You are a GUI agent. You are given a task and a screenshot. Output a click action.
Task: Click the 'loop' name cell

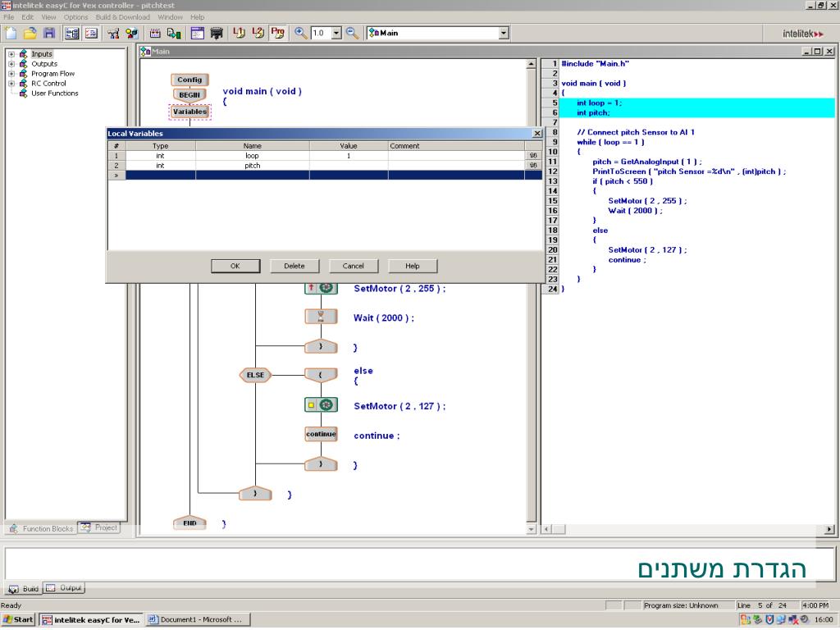[253, 156]
